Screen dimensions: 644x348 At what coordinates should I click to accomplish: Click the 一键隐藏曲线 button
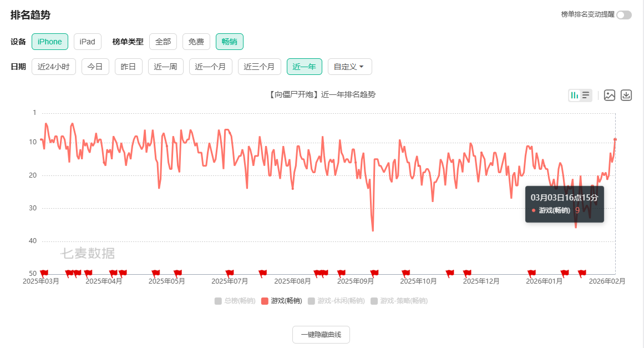[321, 335]
